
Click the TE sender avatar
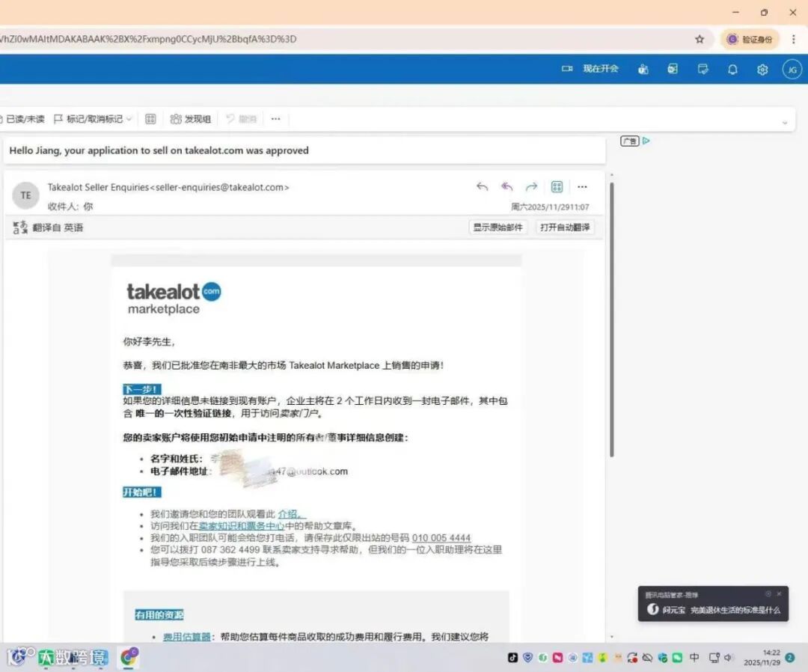[x=25, y=195]
